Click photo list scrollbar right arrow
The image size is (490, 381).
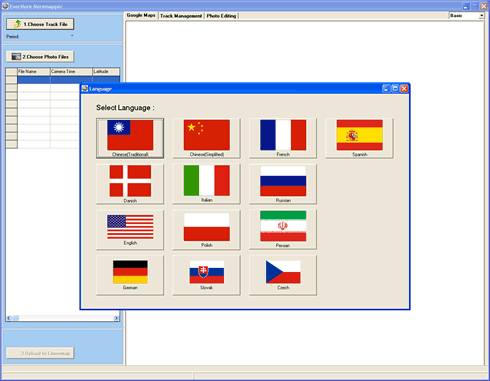[x=116, y=318]
